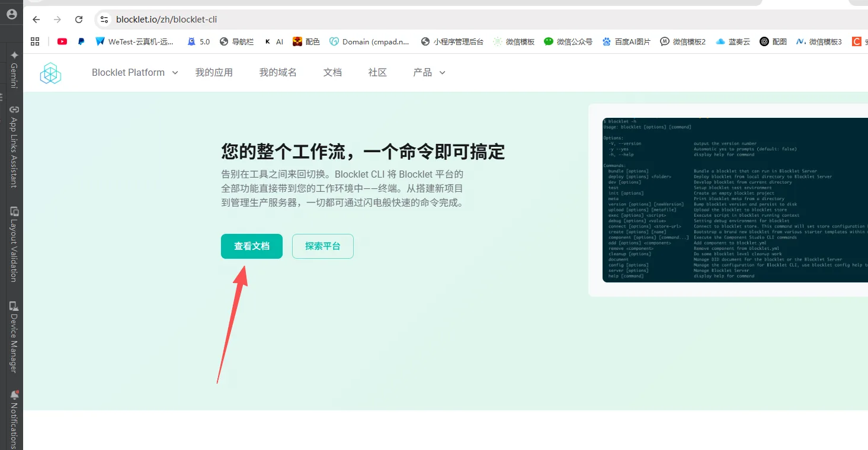Open the 5.0 bookmark
868x450 pixels.
point(198,41)
